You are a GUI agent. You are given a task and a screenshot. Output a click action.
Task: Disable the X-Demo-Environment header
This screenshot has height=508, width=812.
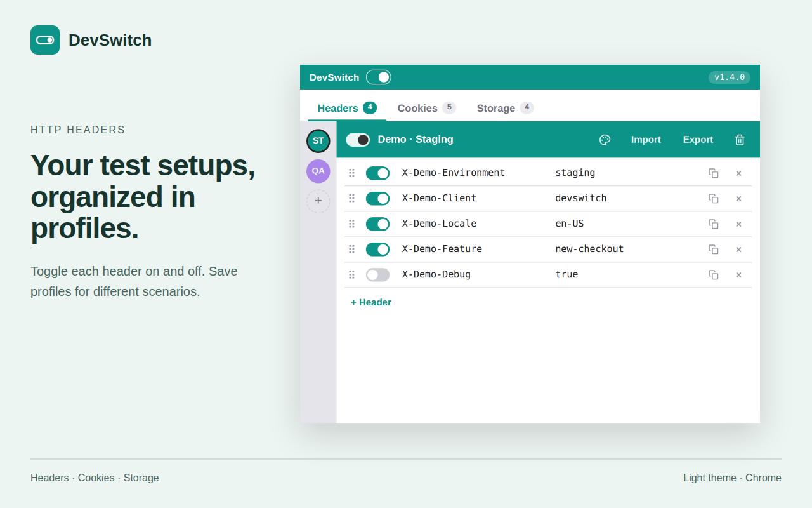pos(378,173)
